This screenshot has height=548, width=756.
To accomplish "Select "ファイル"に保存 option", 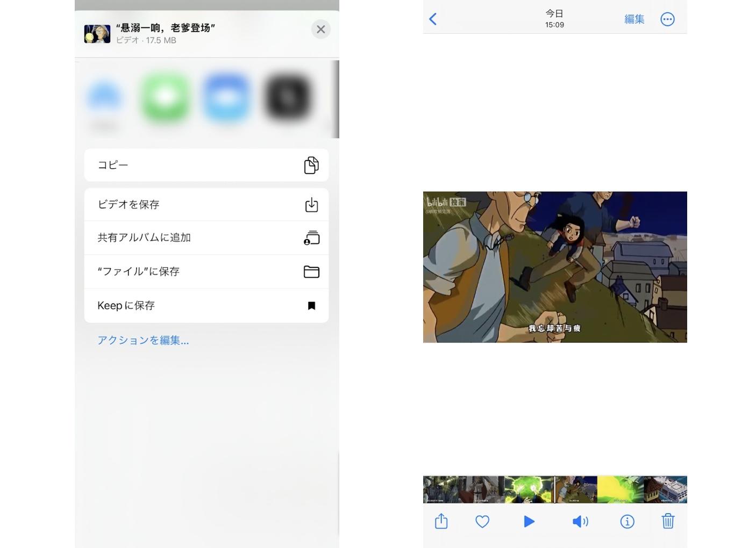I will click(206, 271).
